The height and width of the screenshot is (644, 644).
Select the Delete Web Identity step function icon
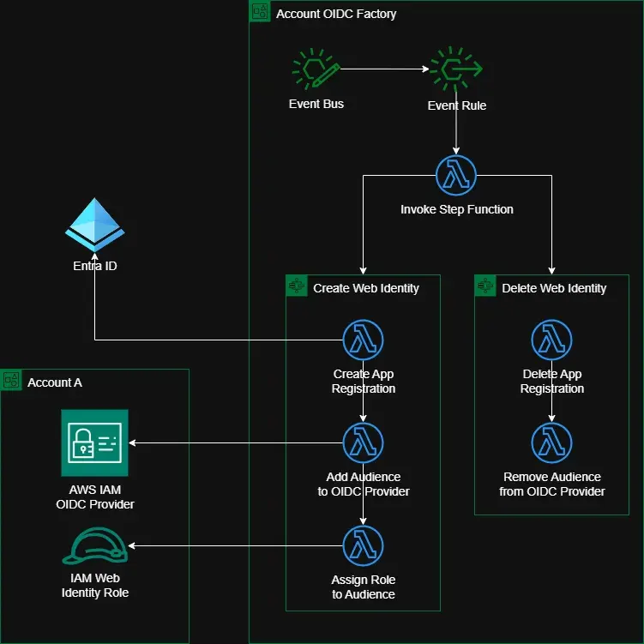tap(485, 286)
